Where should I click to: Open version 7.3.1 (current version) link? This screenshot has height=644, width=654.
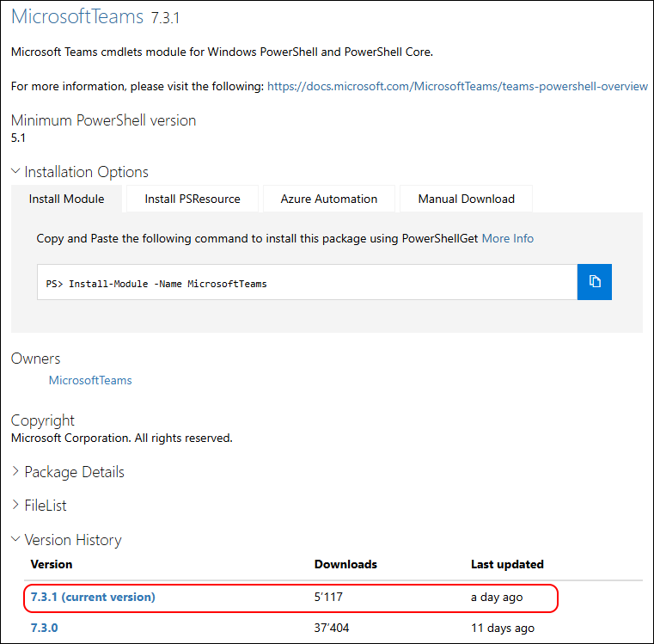coord(93,597)
